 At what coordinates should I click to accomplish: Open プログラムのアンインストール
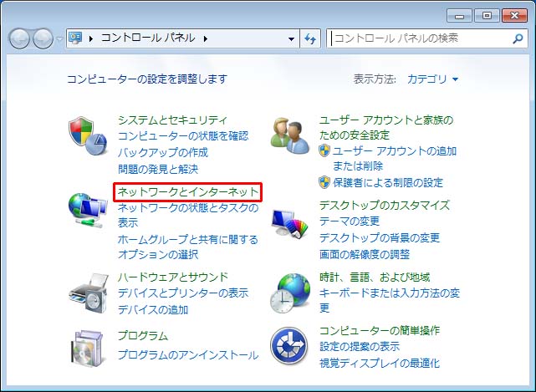click(x=188, y=354)
